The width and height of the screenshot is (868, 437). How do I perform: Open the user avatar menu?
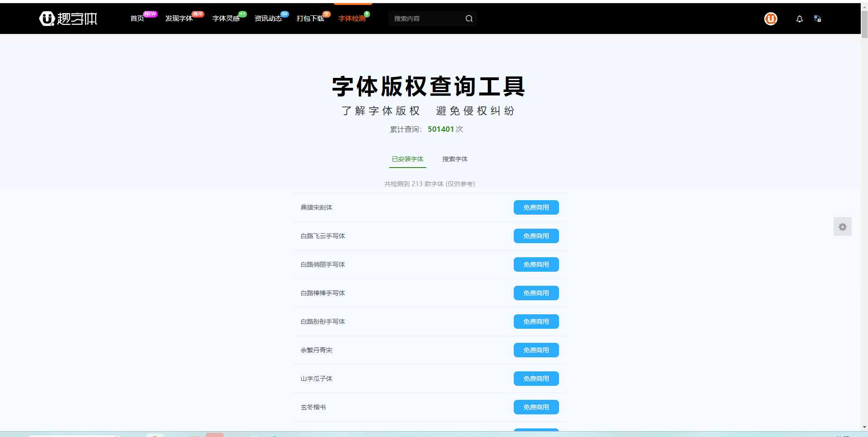point(771,19)
